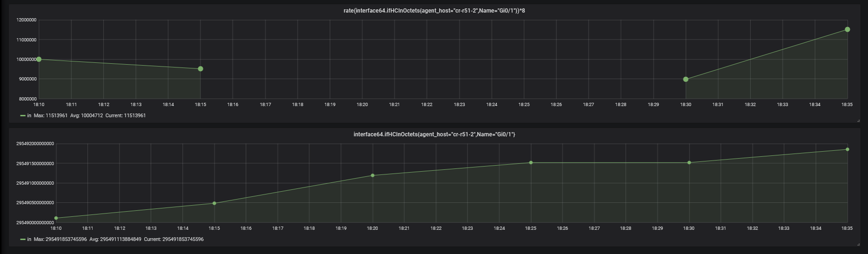Select the bottom graph data point at 18:20
868x254 pixels.
click(x=373, y=175)
